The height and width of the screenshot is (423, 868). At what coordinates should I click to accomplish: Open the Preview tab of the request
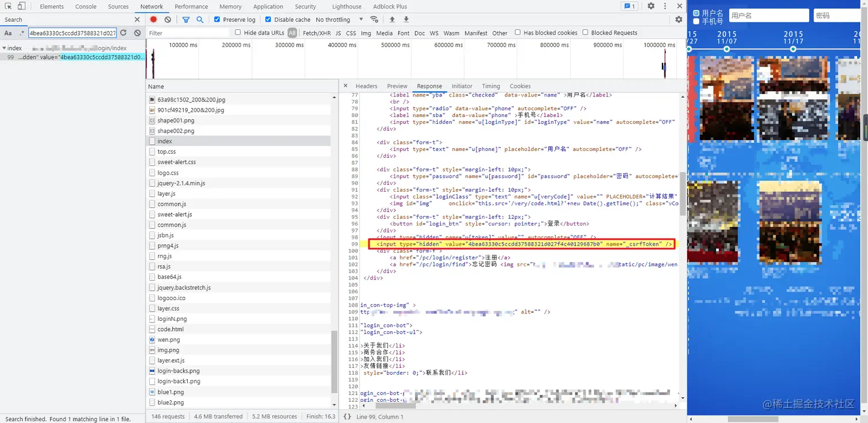coord(397,86)
